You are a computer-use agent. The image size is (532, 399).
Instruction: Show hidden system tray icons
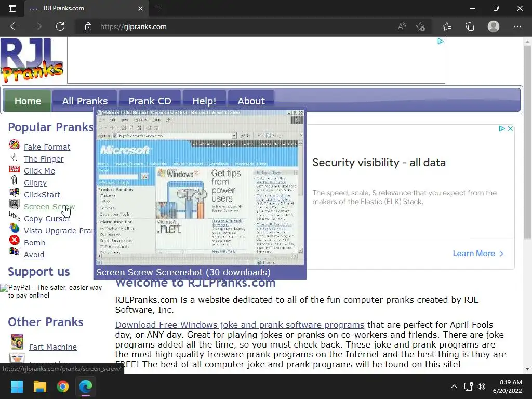(x=454, y=387)
